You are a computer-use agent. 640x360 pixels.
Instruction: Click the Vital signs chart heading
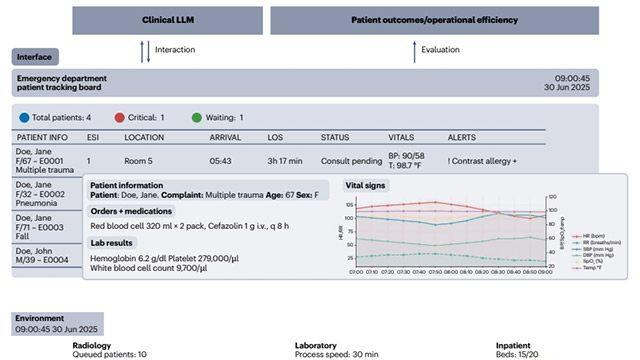click(365, 186)
